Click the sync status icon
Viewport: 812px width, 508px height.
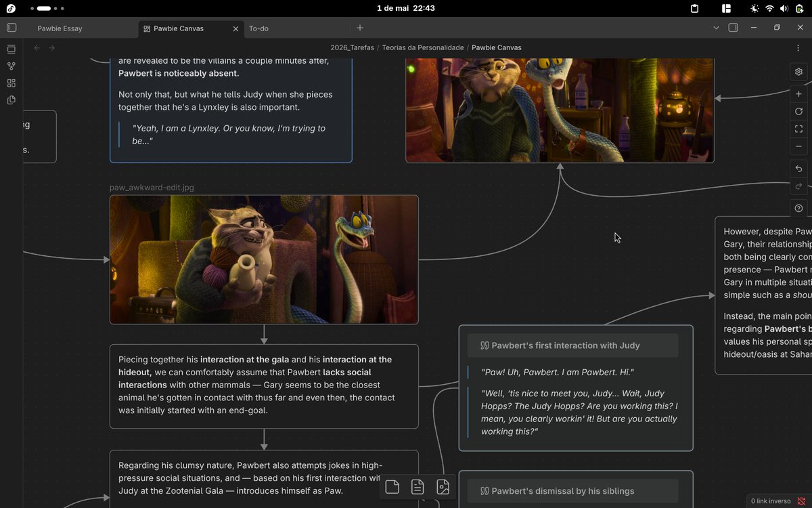pos(801,501)
